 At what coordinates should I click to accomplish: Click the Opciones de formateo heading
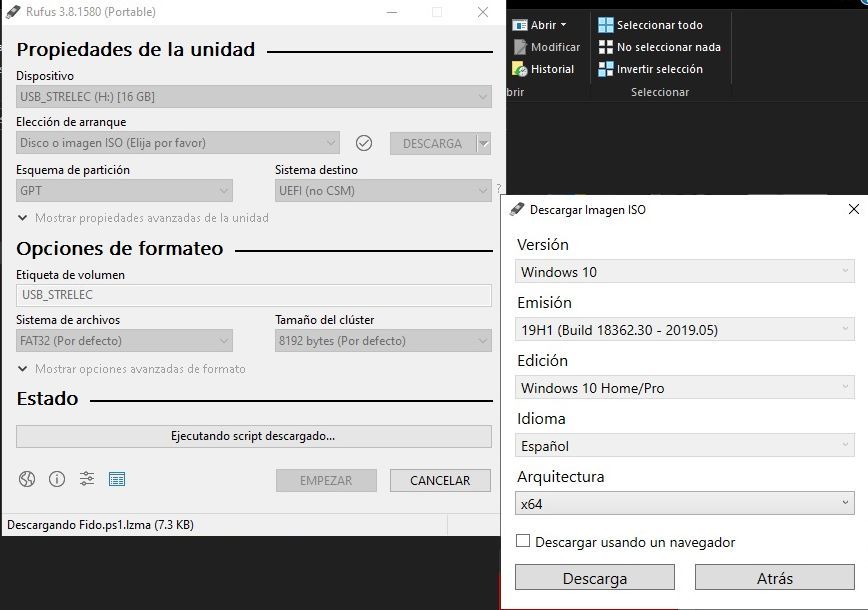coord(120,249)
